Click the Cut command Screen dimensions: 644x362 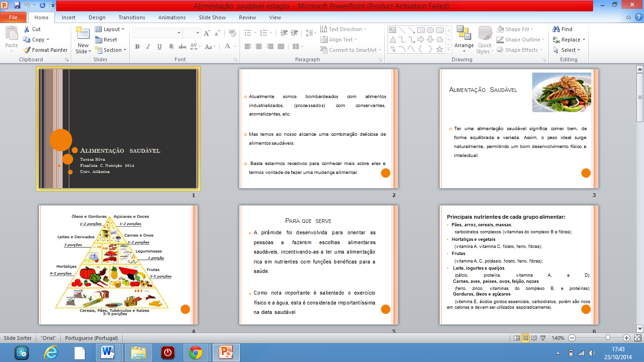(32, 29)
